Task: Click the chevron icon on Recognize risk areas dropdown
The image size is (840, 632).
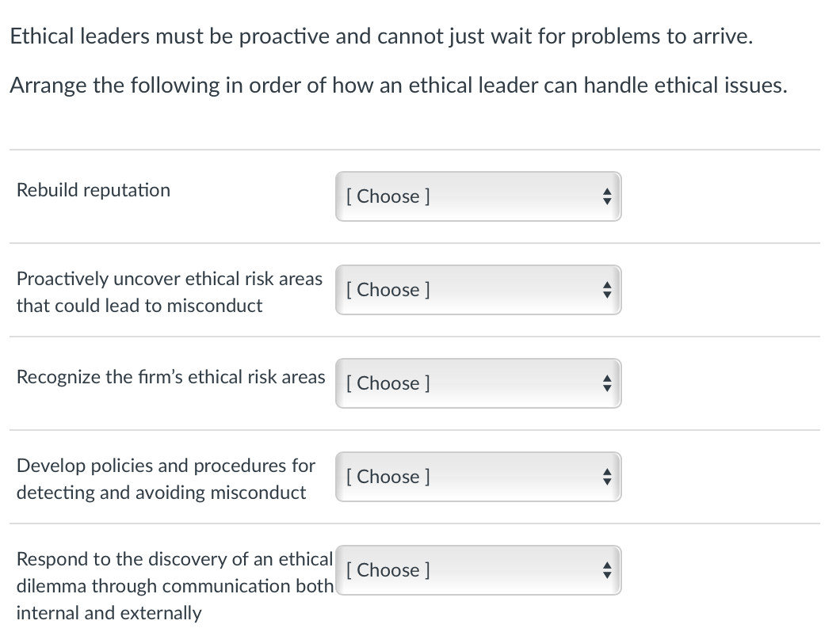Action: click(x=607, y=383)
